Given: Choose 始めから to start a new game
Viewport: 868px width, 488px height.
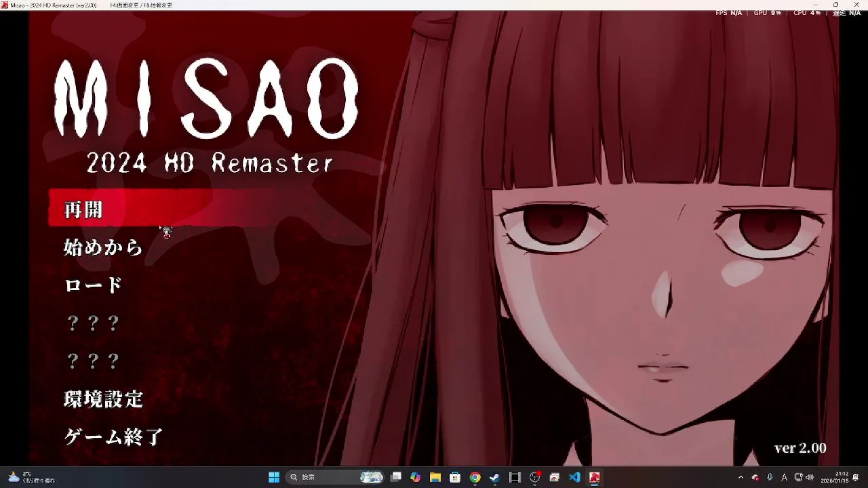Looking at the screenshot, I should coord(103,247).
